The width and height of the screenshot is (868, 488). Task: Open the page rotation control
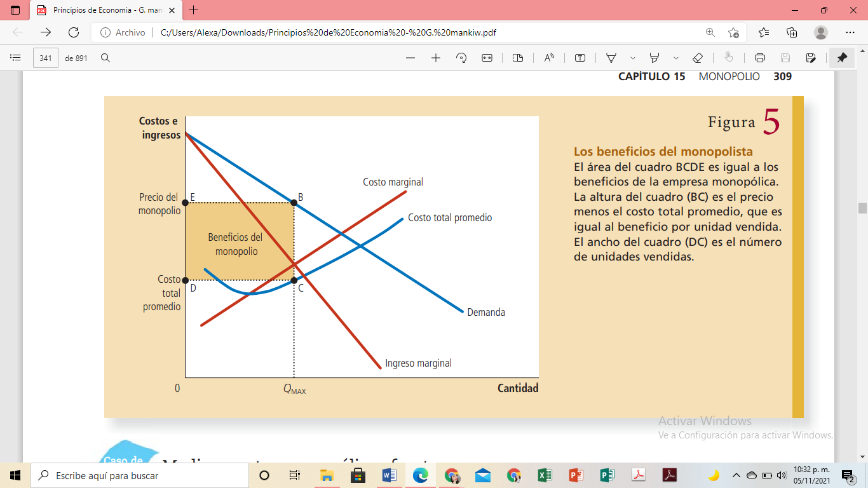coord(462,57)
